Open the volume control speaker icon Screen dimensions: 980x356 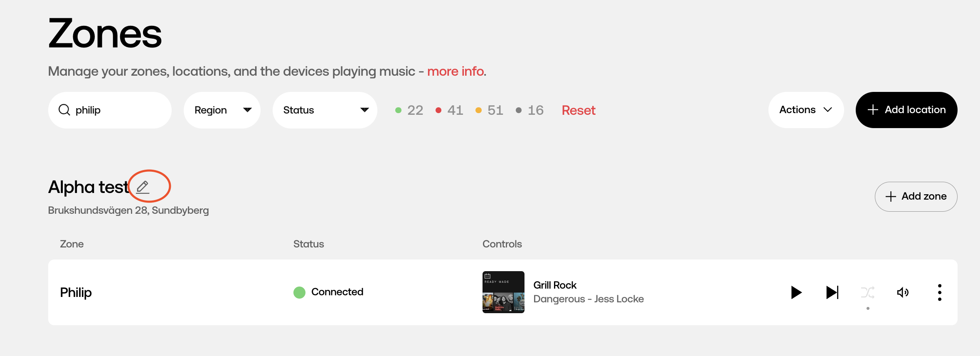903,292
